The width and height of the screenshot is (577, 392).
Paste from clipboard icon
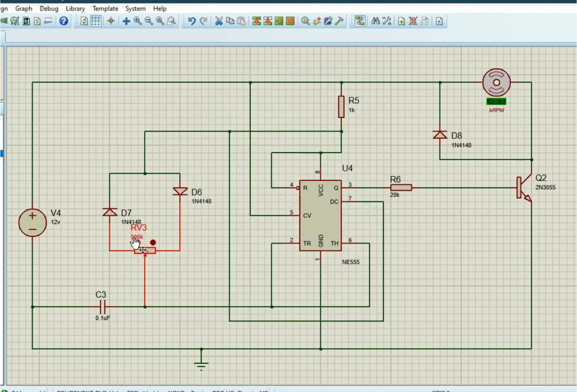tap(241, 21)
